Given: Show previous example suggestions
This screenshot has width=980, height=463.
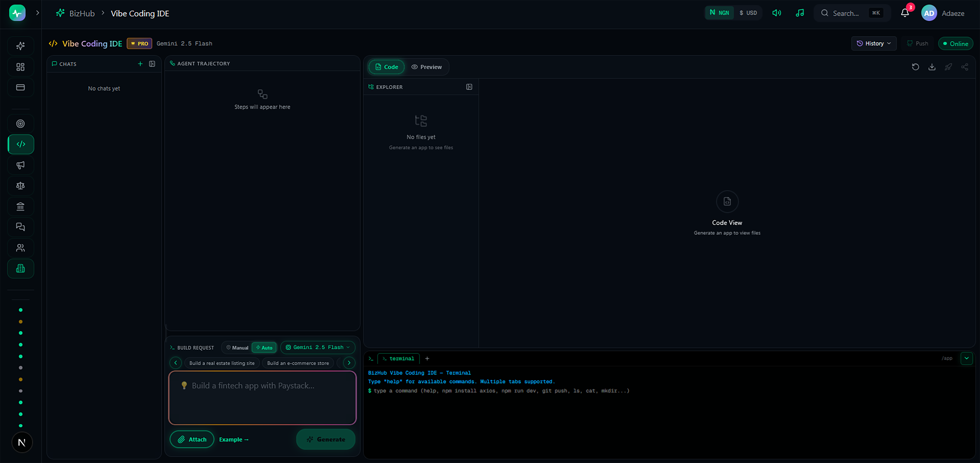Looking at the screenshot, I should tap(175, 363).
